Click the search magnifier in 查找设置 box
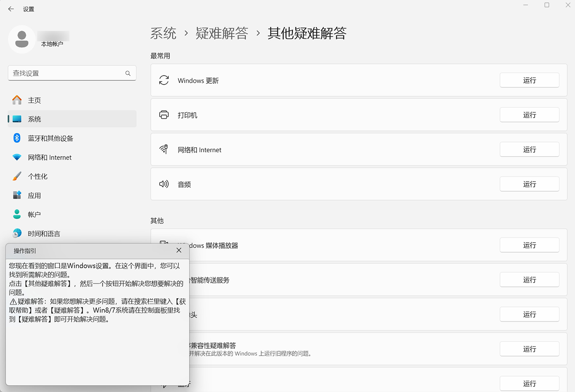This screenshot has height=392, width=575. click(128, 73)
